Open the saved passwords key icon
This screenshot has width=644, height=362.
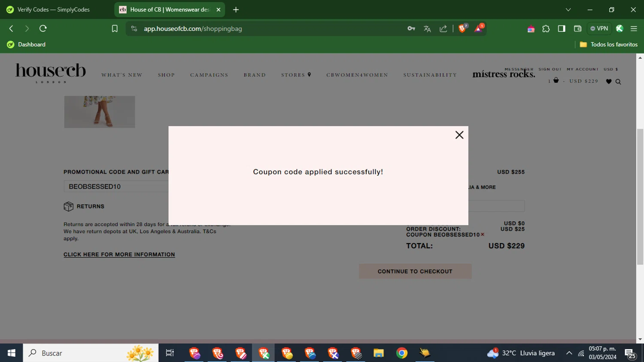pos(411,29)
